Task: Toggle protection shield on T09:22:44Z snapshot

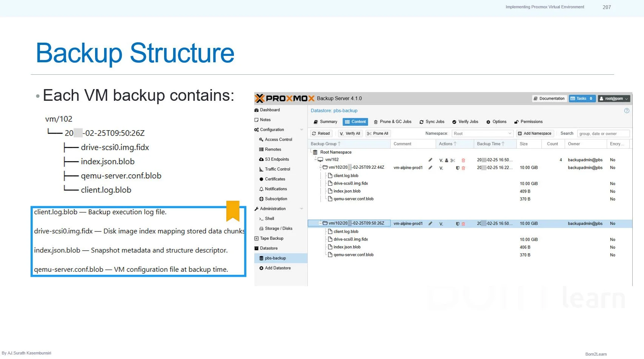Action: tap(458, 168)
